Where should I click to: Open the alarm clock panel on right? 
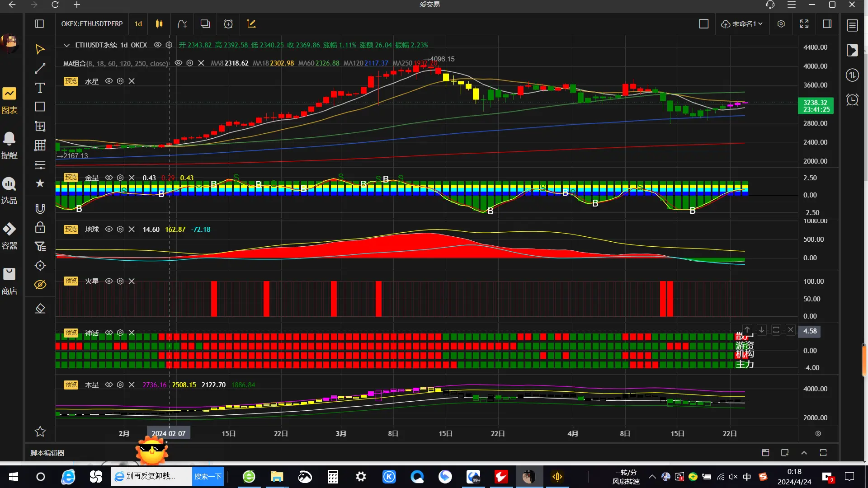coord(852,100)
